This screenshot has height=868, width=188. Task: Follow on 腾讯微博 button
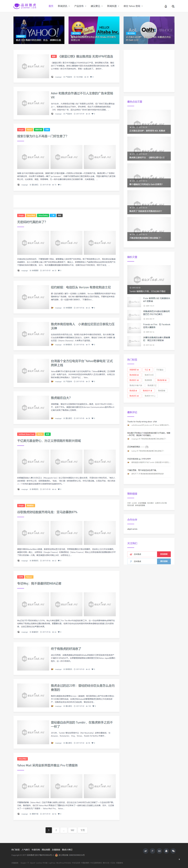pos(164,561)
